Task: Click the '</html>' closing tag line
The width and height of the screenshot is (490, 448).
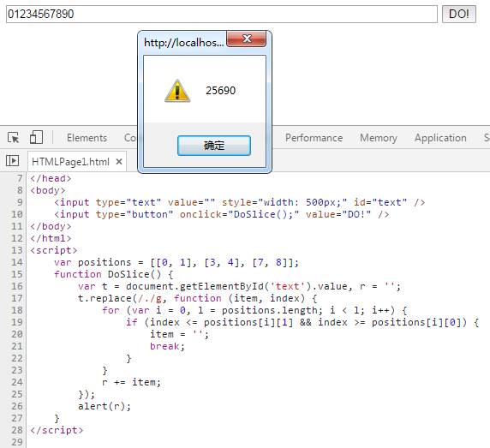Action: 51,238
